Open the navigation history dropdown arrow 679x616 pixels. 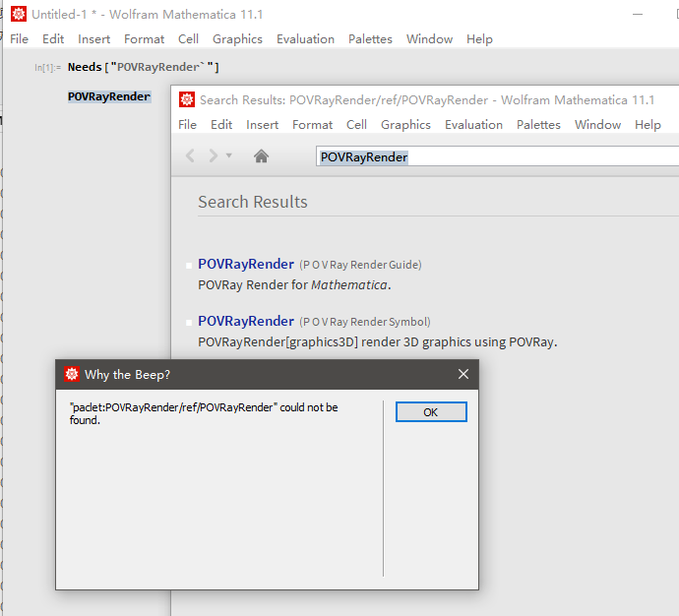coord(229,155)
